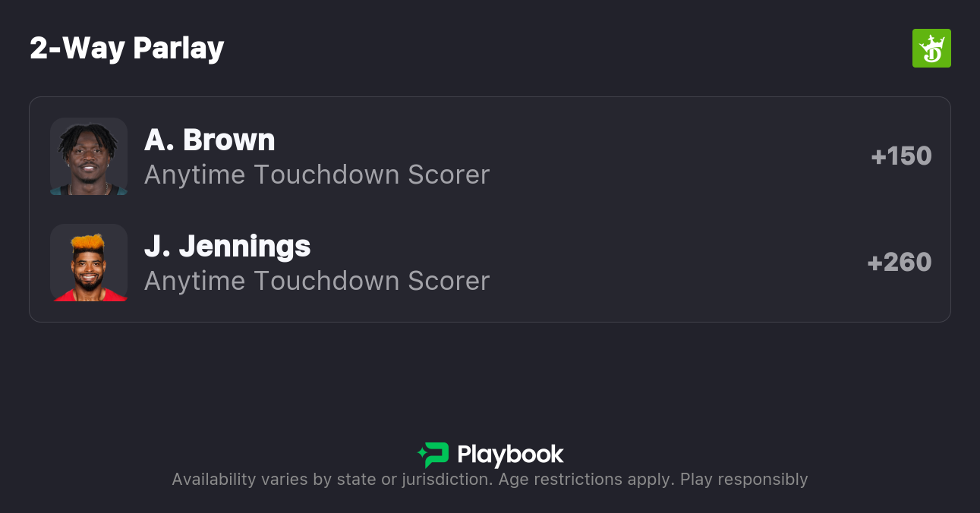
Task: Click Anytime Touchdown Scorer under J. Jennings
Action: [x=317, y=281]
